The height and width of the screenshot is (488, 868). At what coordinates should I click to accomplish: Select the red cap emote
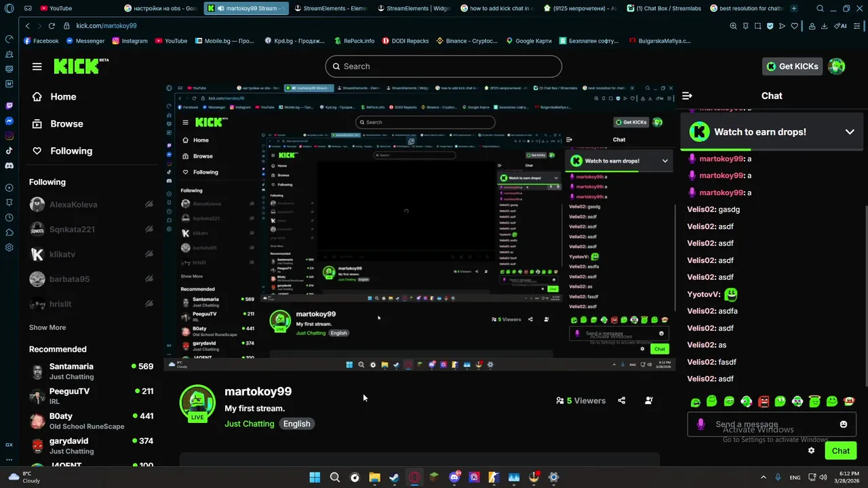click(849, 401)
